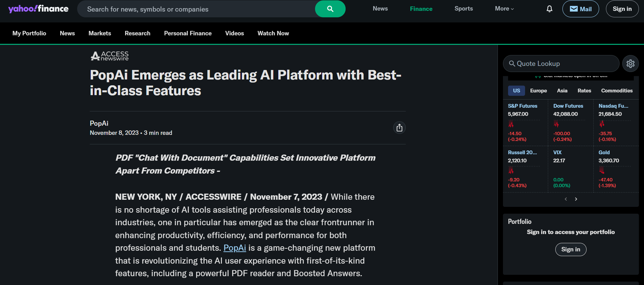This screenshot has height=285, width=644.
Task: Open Personal Finance menu
Action: coord(188,33)
